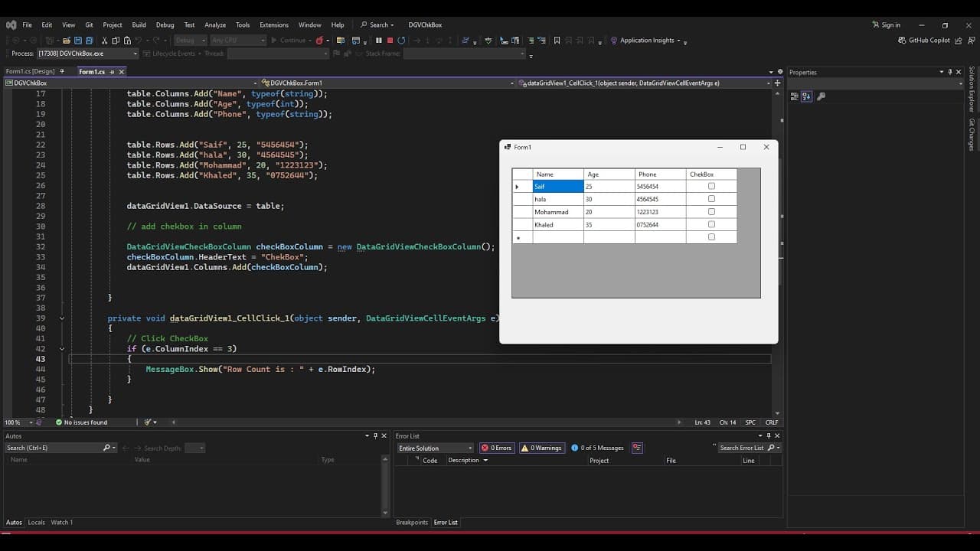The width and height of the screenshot is (980, 551).
Task: Tick the ChekBox in the Khaled row
Action: 711,224
